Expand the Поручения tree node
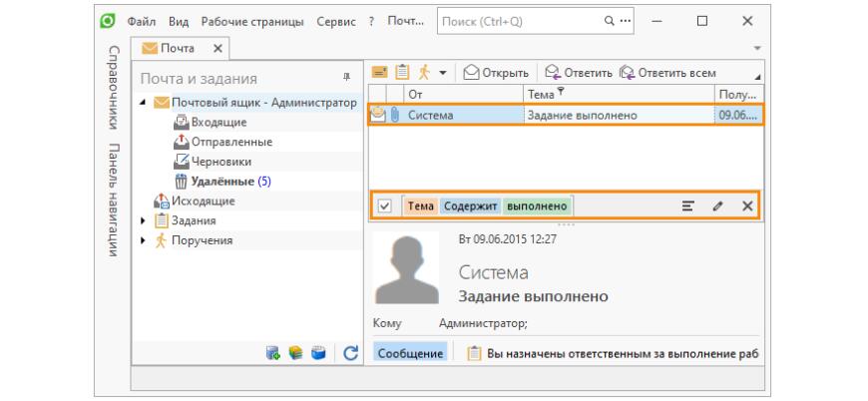Viewport: 868px width, 401px height. pyautogui.click(x=144, y=240)
